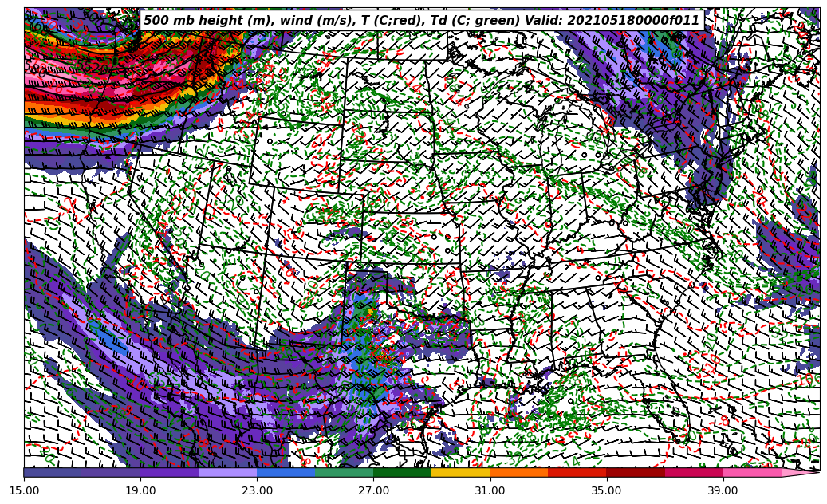The image size is (827, 504).
Task: Click the 19.00 colorbar tick label
Action: (140, 490)
